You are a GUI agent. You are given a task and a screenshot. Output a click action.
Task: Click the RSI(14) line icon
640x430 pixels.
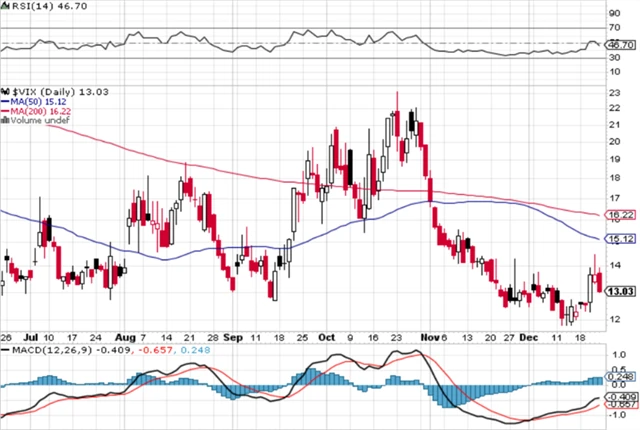tap(6, 6)
